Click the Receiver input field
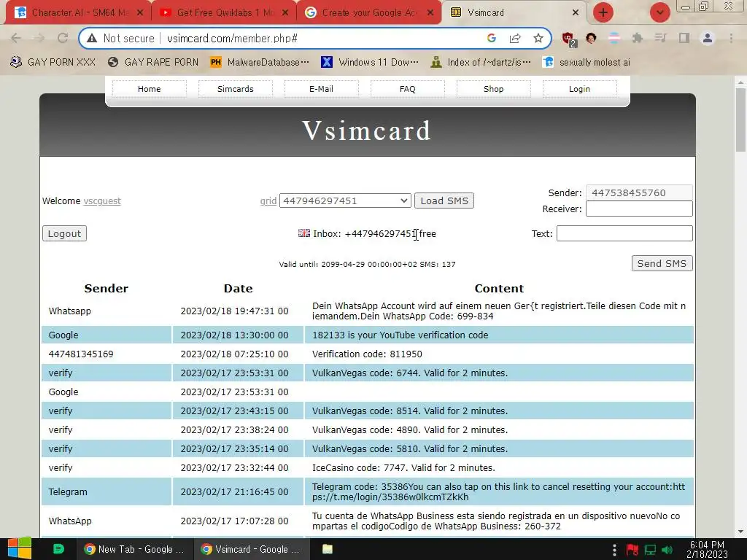 [639, 209]
